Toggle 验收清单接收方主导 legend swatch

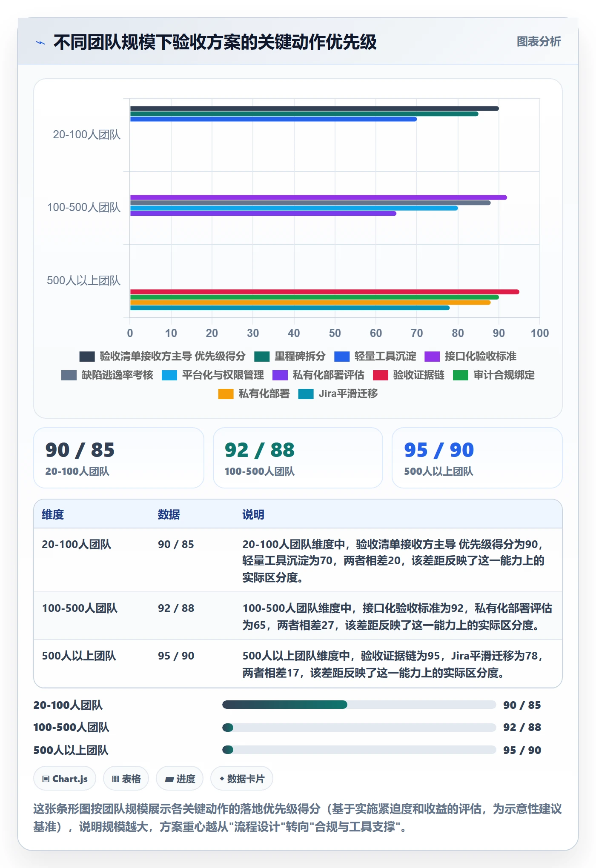click(87, 356)
